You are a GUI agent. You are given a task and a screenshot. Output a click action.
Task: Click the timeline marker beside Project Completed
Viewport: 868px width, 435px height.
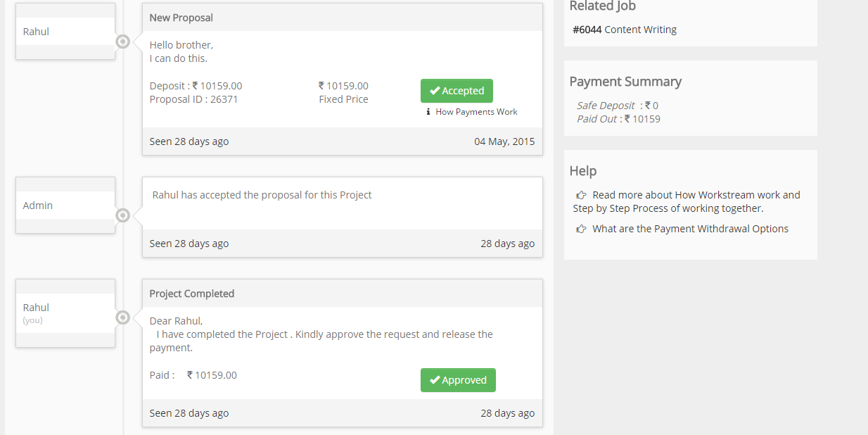[123, 317]
